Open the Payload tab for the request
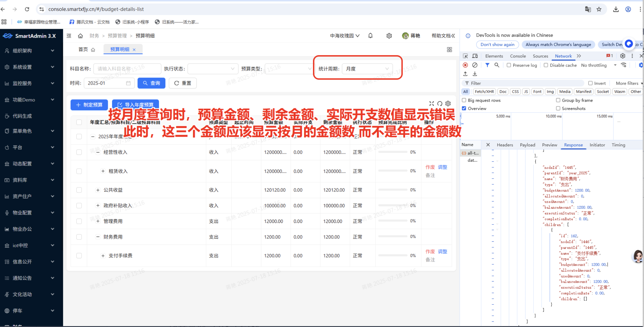This screenshot has height=327, width=644. pos(528,145)
